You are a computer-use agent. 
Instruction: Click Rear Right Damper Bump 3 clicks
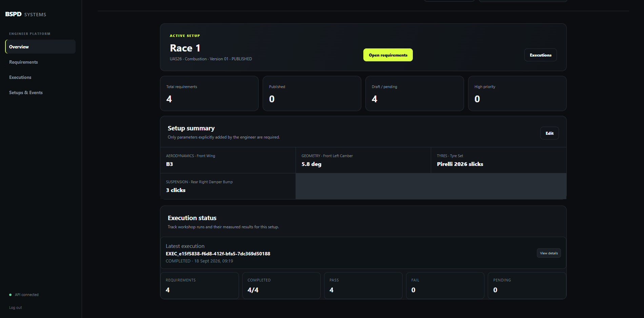tap(176, 190)
